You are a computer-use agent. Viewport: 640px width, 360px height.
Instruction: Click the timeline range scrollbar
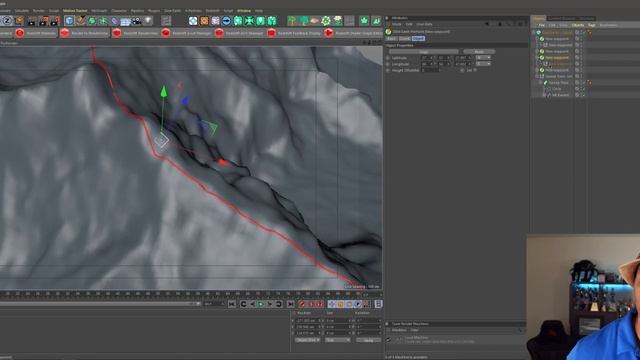tap(100, 304)
